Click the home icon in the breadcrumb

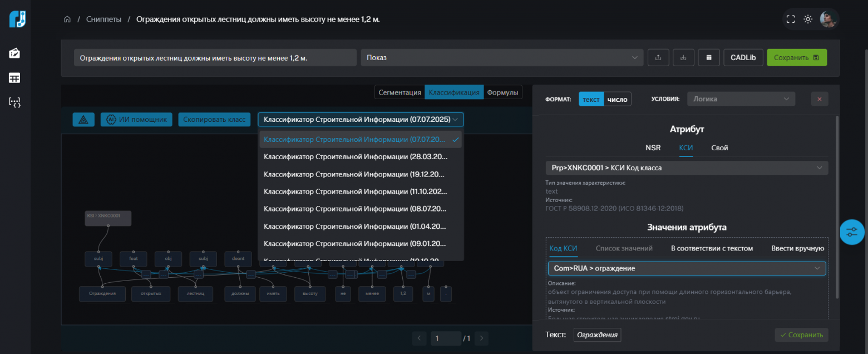[x=67, y=19]
